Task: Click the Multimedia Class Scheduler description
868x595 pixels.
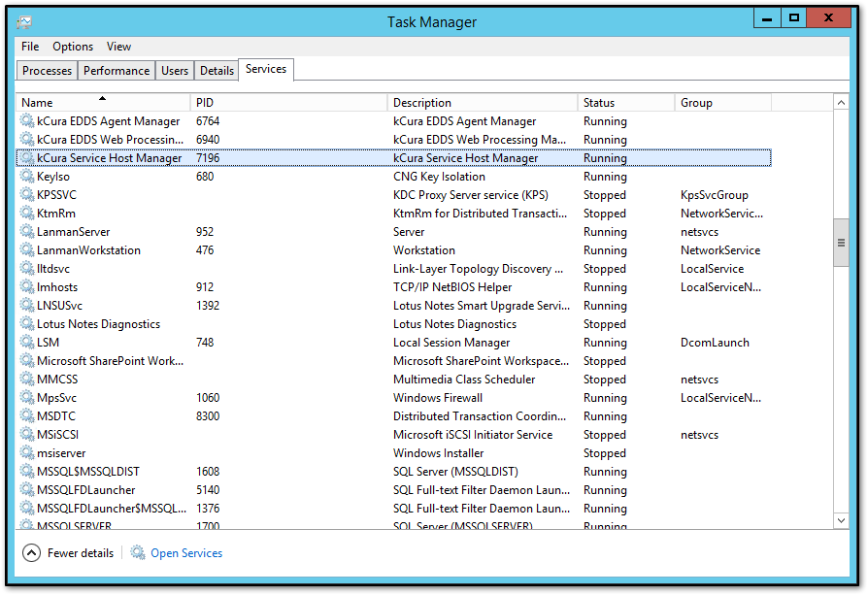Action: pyautogui.click(x=464, y=380)
